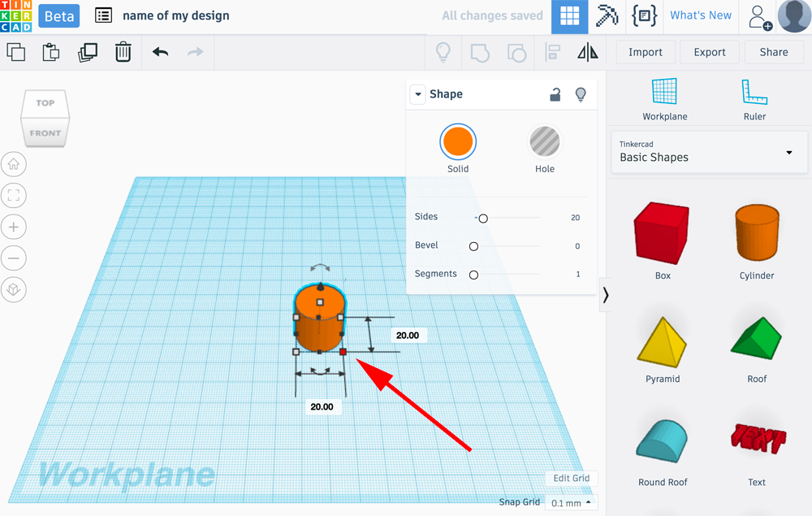This screenshot has height=516, width=812.
Task: Toggle the lock editing icon in Shape panel
Action: tap(555, 94)
